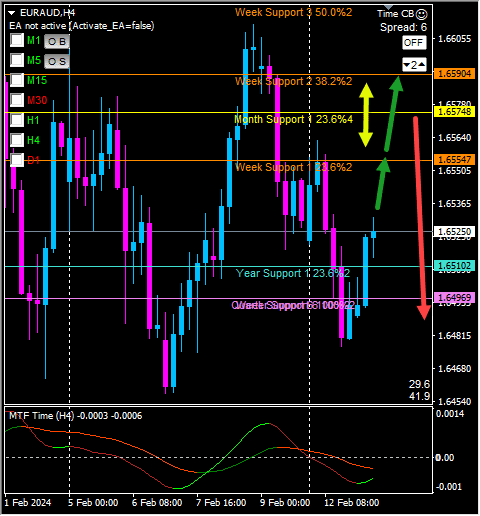
Task: Click the 'Week Support 3 50.0%2' label
Action: coord(293,12)
